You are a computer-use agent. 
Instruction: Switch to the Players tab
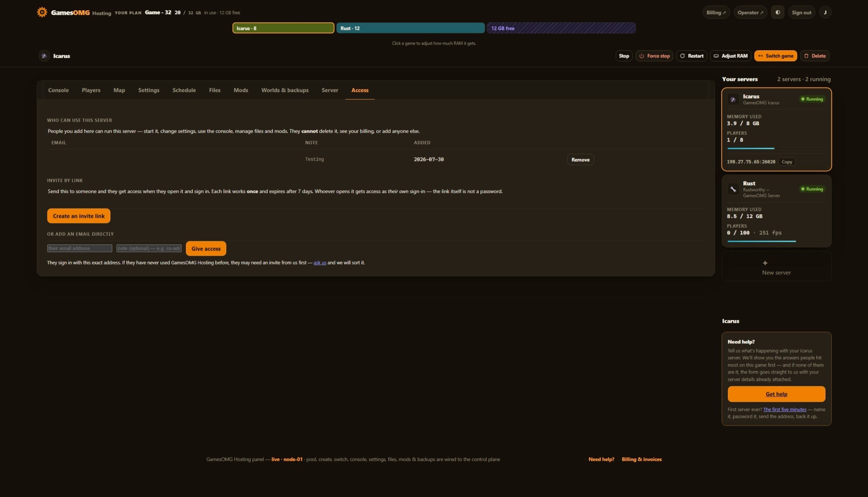(x=91, y=90)
